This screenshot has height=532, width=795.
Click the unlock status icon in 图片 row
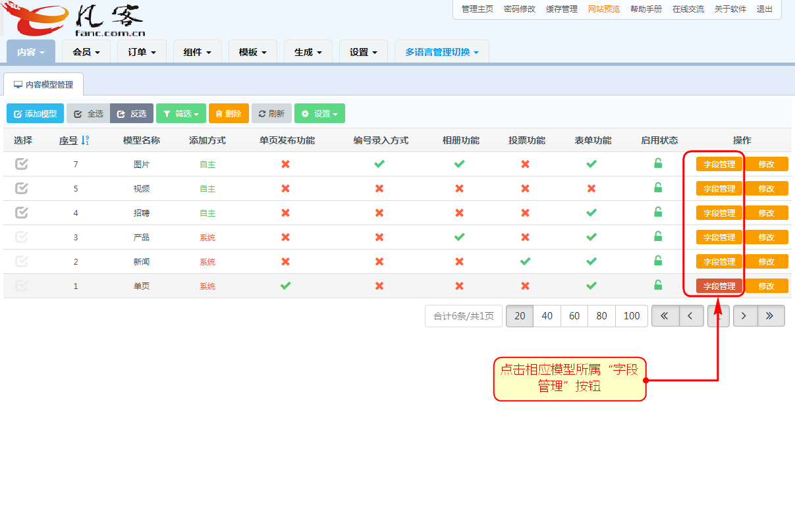pyautogui.click(x=657, y=163)
